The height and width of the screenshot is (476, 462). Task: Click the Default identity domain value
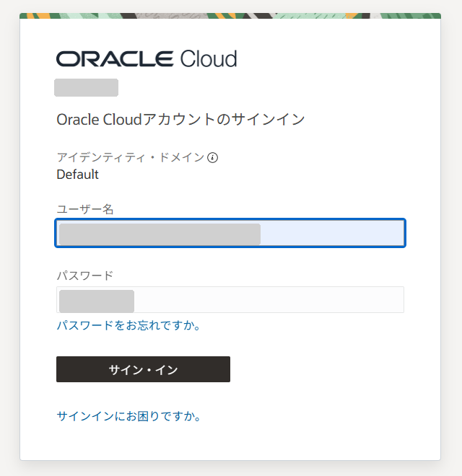pos(77,175)
